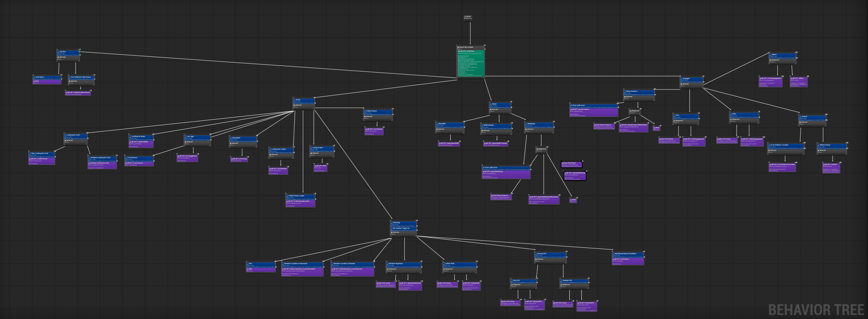This screenshot has height=319, width=868.
Task: Click the WalkAway selector node
Action: (x=539, y=127)
